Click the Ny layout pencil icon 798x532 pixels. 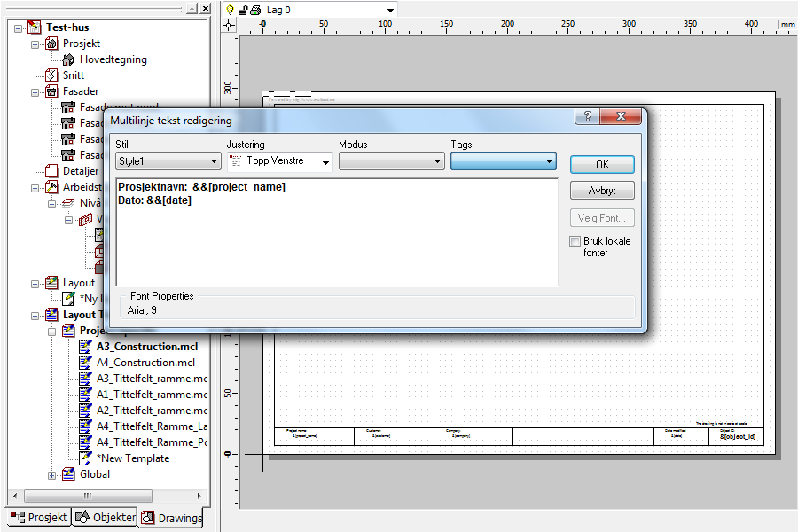coord(68,299)
